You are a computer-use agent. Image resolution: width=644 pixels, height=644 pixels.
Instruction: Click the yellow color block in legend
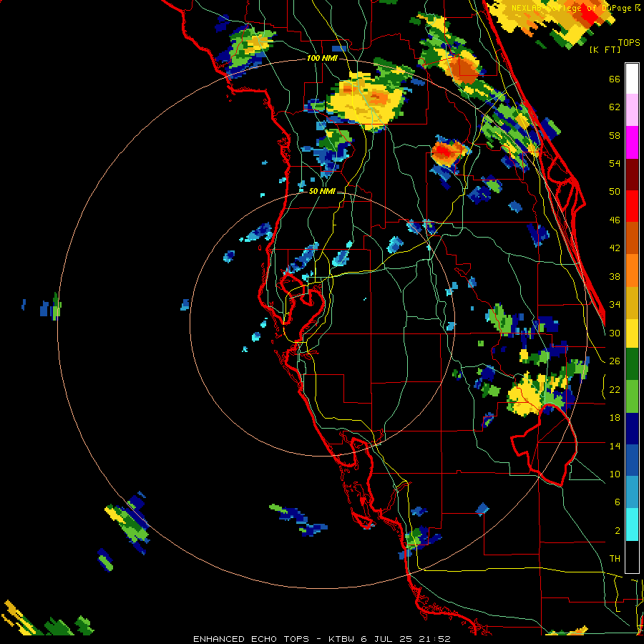tap(632, 334)
